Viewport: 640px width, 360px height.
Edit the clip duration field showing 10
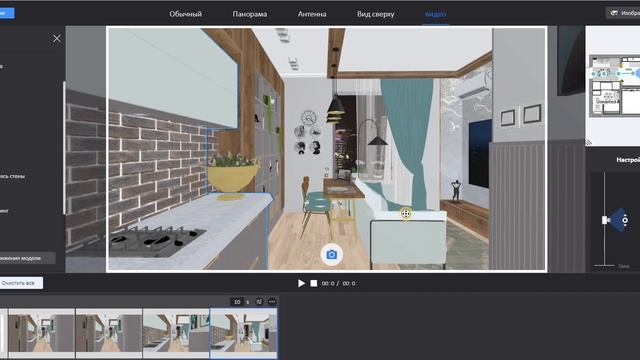[x=237, y=302]
